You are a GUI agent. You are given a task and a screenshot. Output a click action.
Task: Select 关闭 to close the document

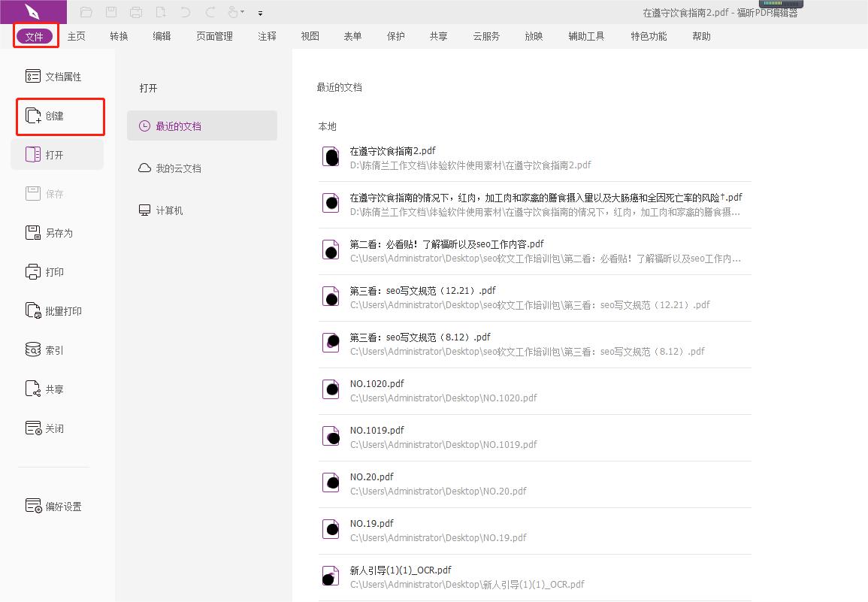pyautogui.click(x=53, y=428)
